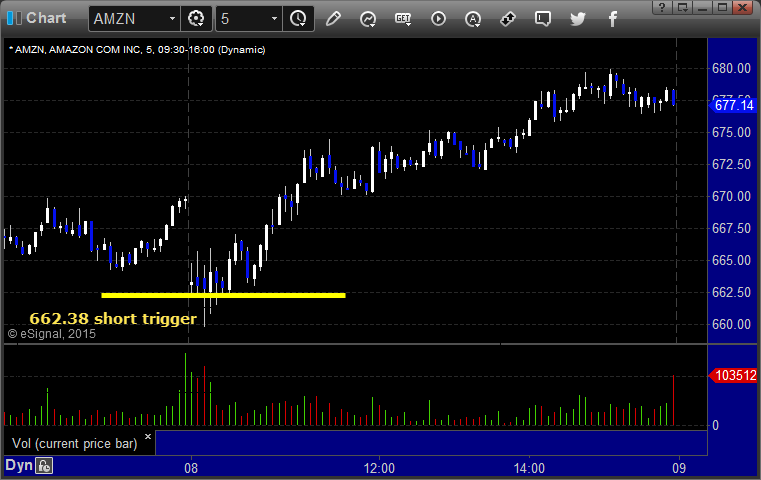Screen dimensions: 761x480
Task: Open help with the question mark button
Action: pos(662,7)
